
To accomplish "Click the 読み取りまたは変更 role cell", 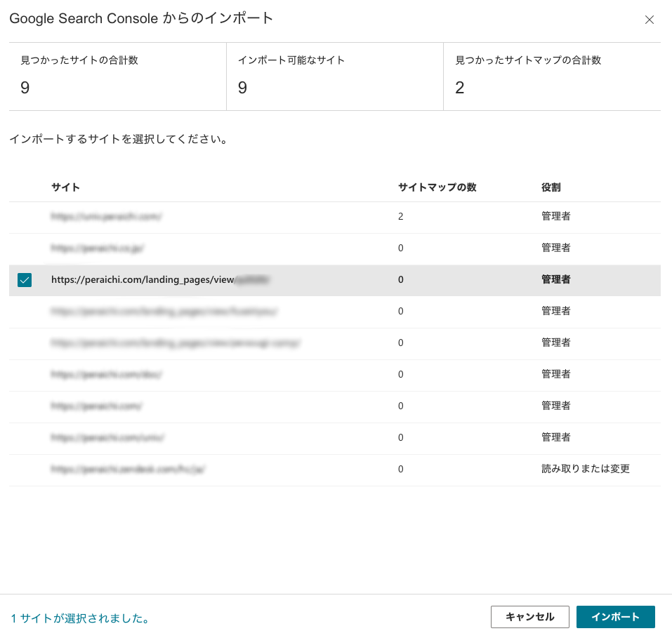I will click(x=586, y=469).
